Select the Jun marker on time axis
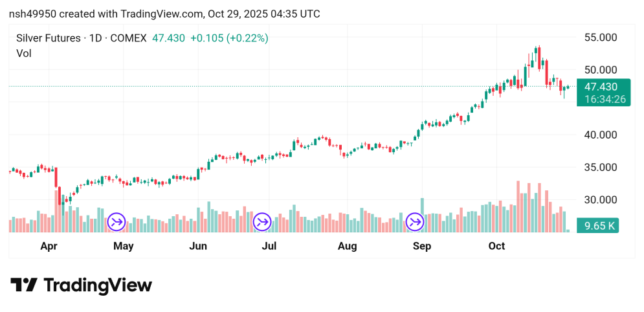 pos(198,246)
